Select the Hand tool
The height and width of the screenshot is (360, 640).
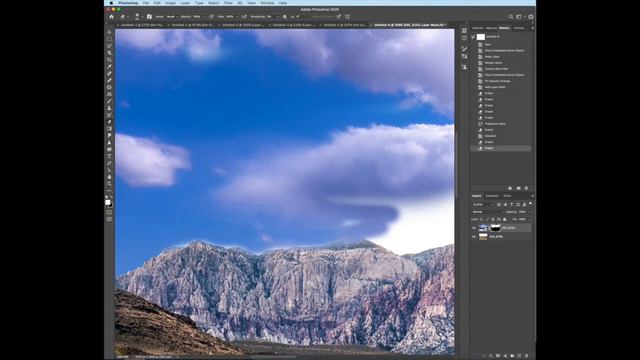[x=109, y=177]
